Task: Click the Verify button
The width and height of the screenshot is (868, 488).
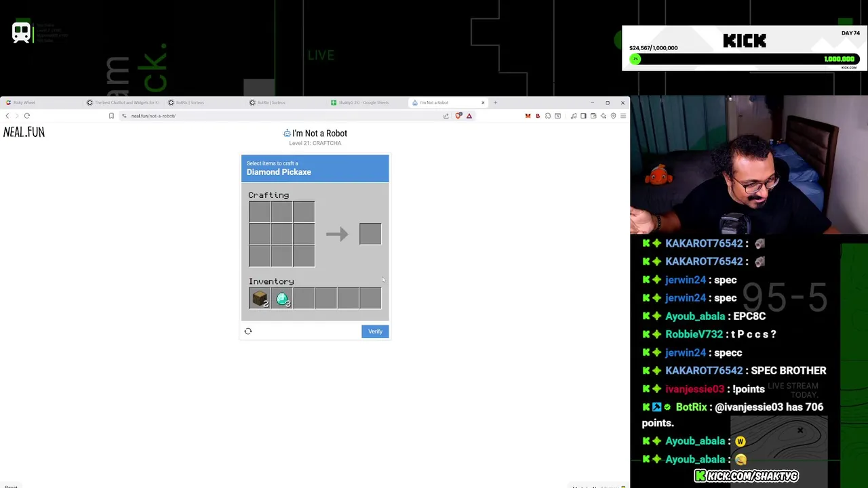Action: (375, 331)
